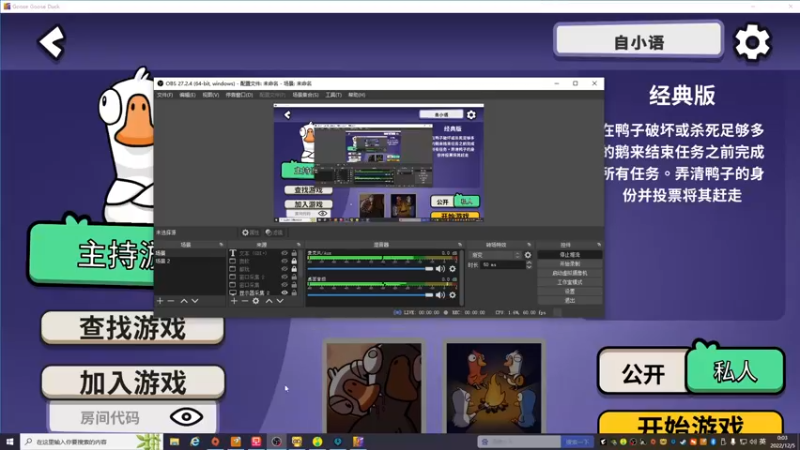Open the OBS 场景集合(S) menu
Screen dimensions: 800x450
(306, 95)
